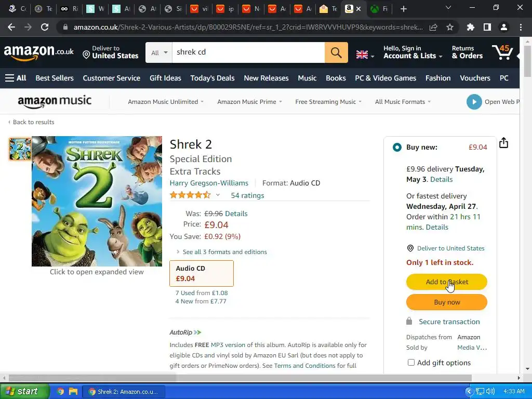Click the Shrek 2 taskbar window button
The width and height of the screenshot is (532, 399).
[124, 392]
